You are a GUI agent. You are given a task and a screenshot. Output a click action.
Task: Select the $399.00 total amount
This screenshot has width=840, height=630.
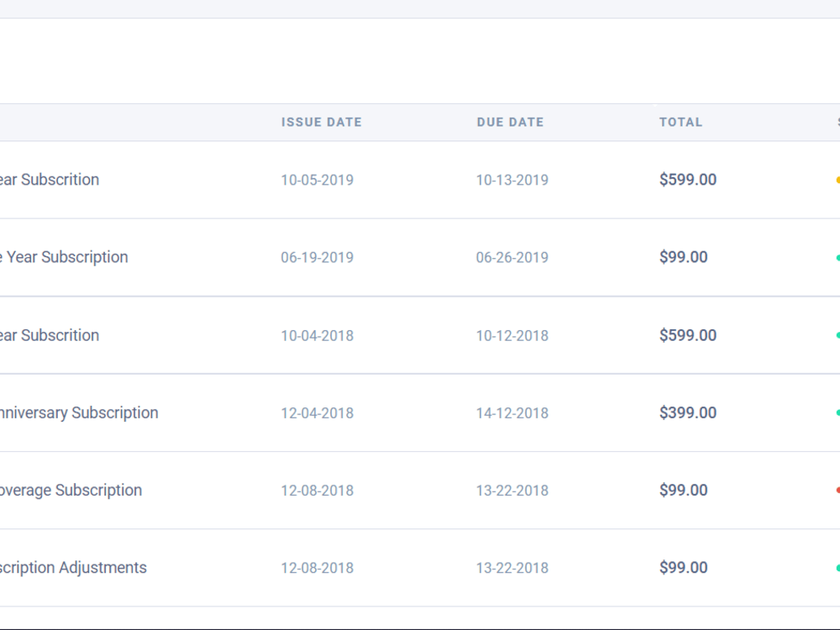click(688, 413)
